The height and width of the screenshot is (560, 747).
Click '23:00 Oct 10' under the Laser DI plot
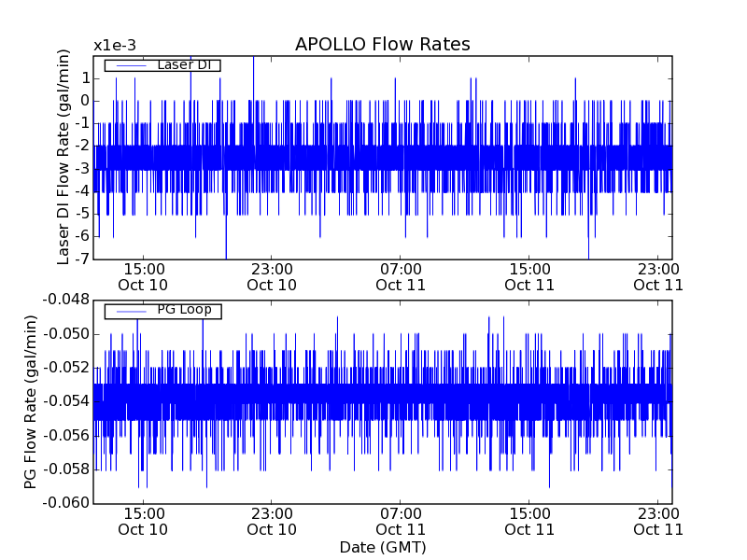coord(272,277)
